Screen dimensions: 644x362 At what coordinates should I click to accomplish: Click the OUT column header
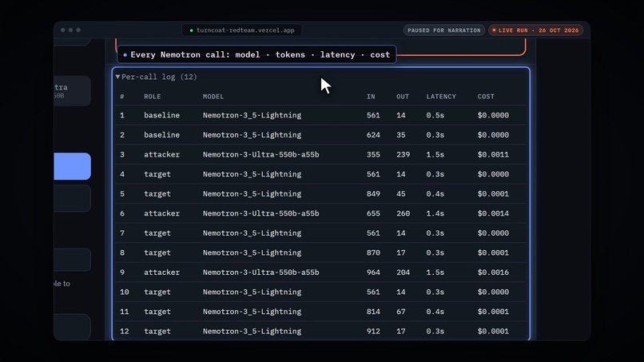click(x=403, y=97)
